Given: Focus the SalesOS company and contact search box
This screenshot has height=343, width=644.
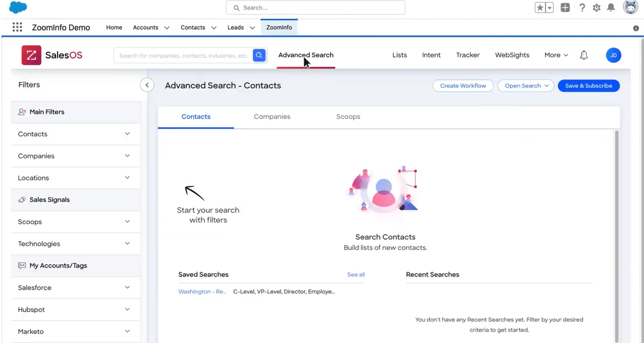Looking at the screenshot, I should 184,55.
